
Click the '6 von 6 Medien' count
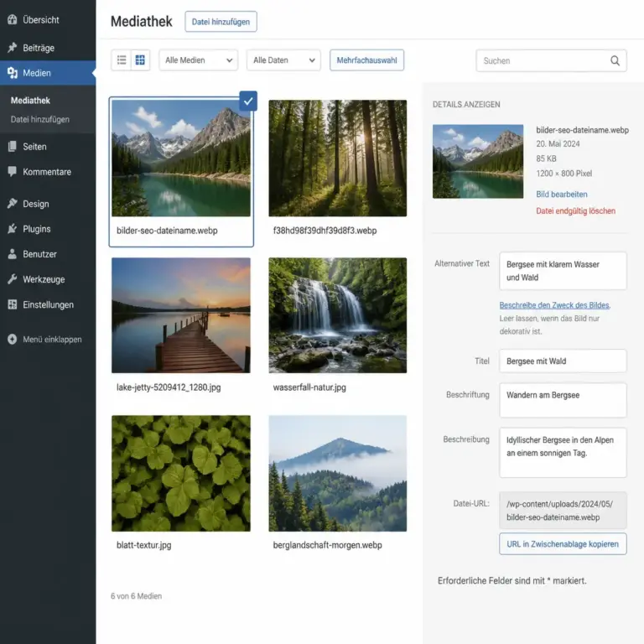(x=136, y=596)
